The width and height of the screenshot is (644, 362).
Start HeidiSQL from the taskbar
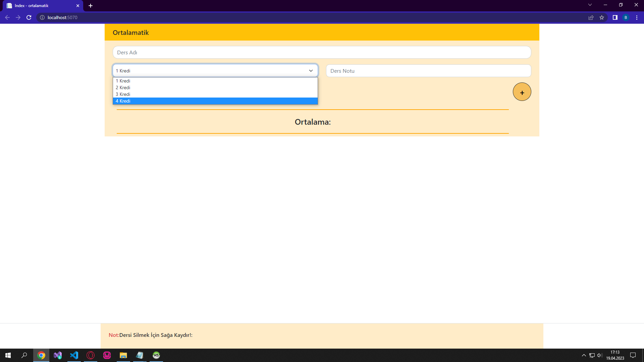click(x=156, y=355)
